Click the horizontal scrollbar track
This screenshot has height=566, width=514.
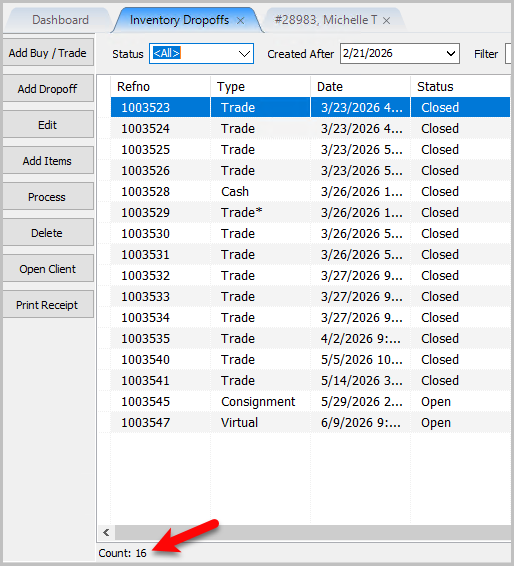coord(313,532)
